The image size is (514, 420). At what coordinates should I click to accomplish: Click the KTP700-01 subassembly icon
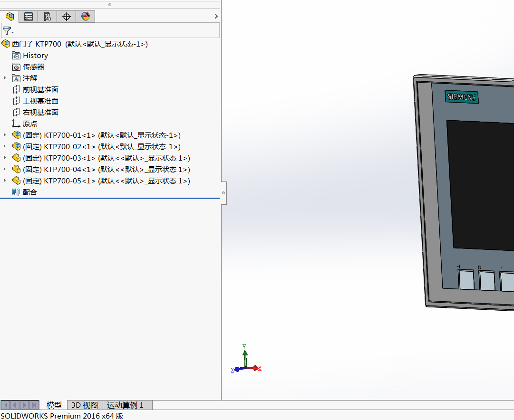coord(16,135)
